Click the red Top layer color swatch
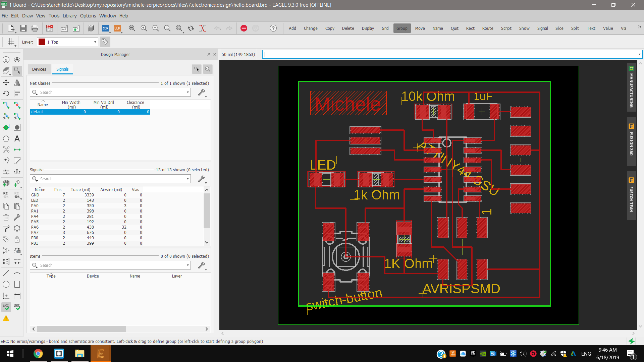This screenshot has width=644, height=362. (x=42, y=42)
